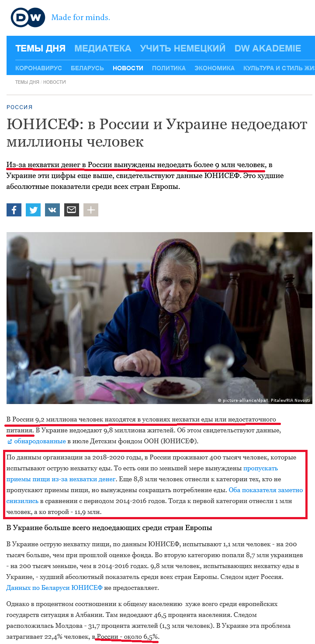Select КОРОНАВИРУС in the subnavigation
The width and height of the screenshot is (315, 644).
tap(38, 68)
